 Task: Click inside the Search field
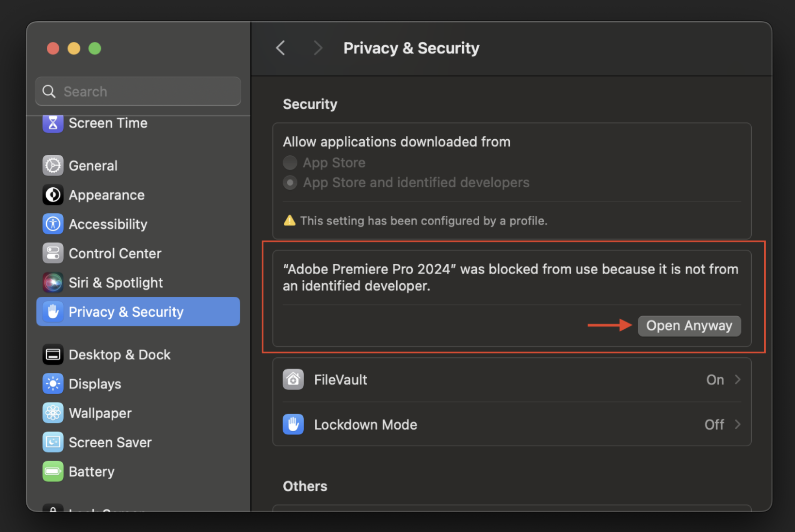pos(138,91)
